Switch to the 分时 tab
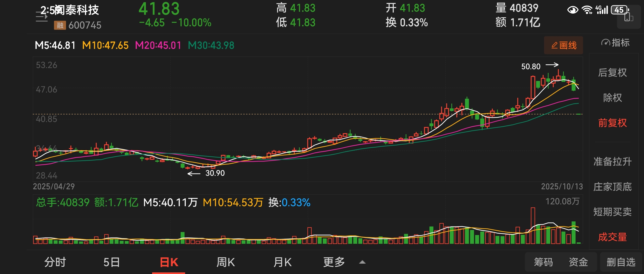Viewport: 644px width, 274px height. click(55, 262)
